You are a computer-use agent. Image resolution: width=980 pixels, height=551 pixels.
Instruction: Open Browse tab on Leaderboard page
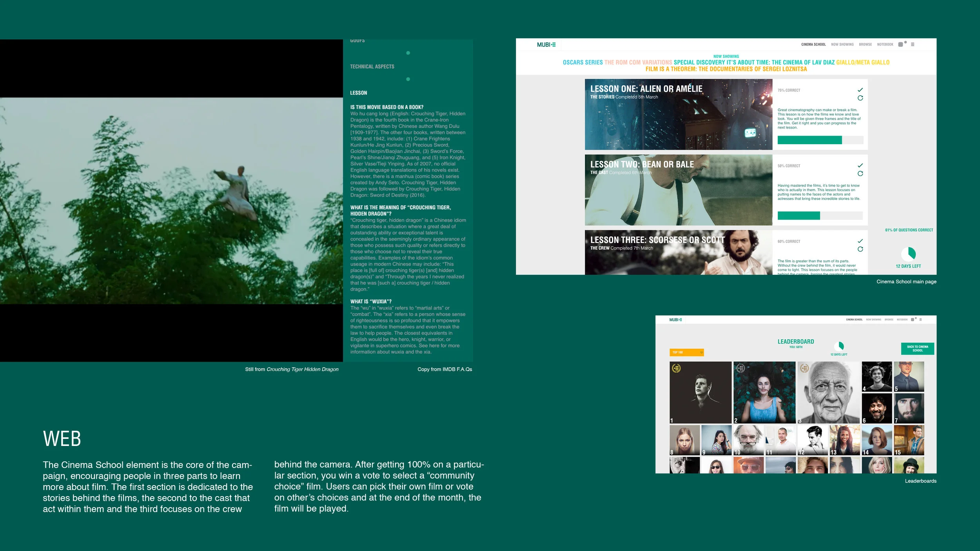pyautogui.click(x=889, y=320)
